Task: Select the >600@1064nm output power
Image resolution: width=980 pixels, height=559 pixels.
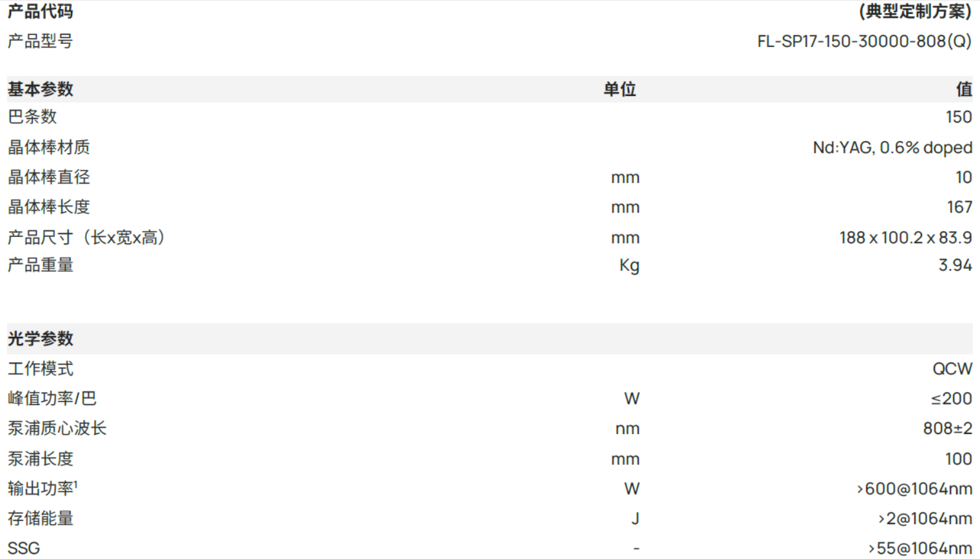Action: [914, 489]
